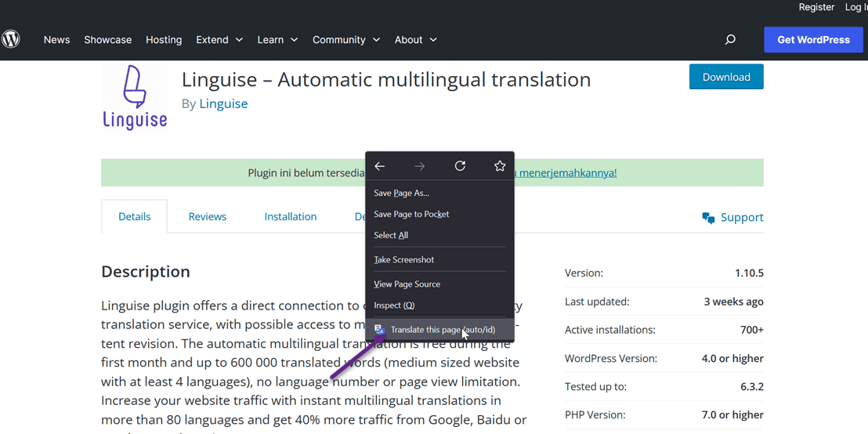Expand the About menu
Viewport: 868px width, 434px height.
(416, 40)
